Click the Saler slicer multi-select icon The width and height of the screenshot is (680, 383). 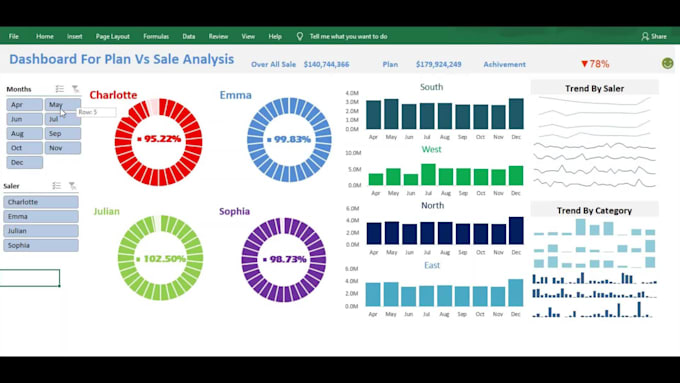coord(56,186)
